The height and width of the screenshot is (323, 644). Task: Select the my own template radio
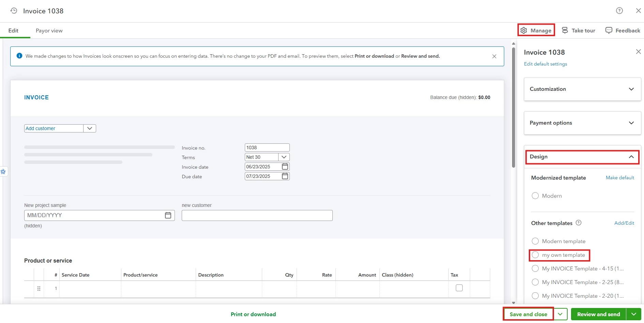point(535,255)
